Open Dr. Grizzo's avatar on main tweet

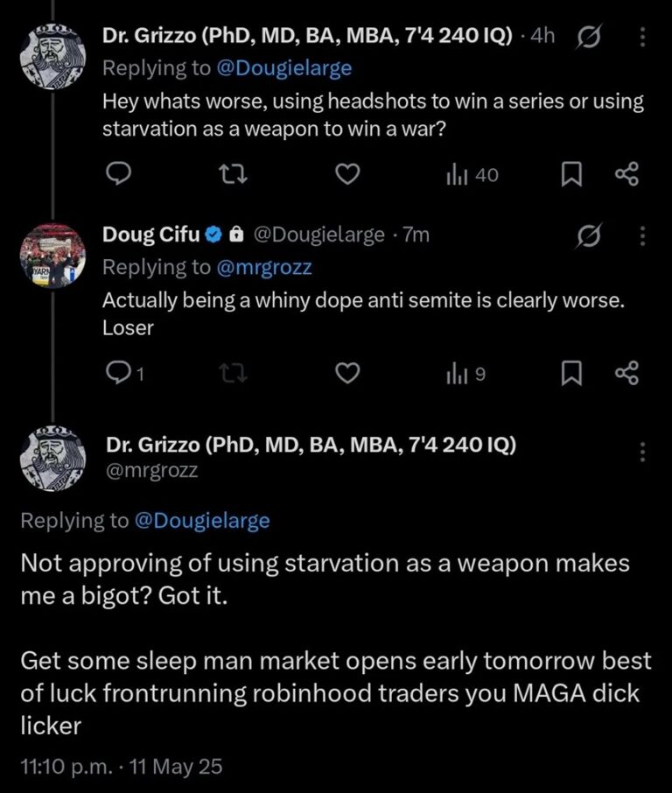[52, 457]
